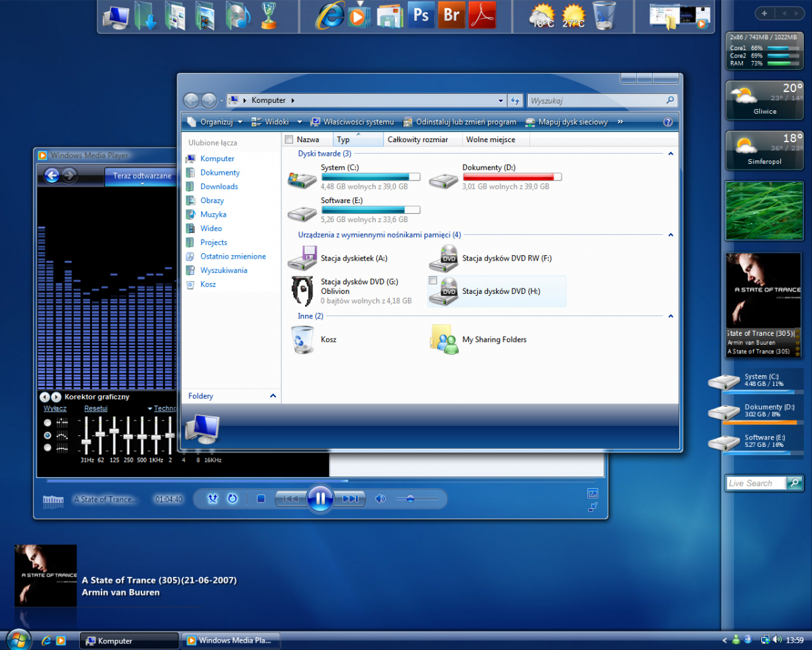Screen dimensions: 812x650
Task: Open the Organizuj dropdown menu
Action: 215,122
